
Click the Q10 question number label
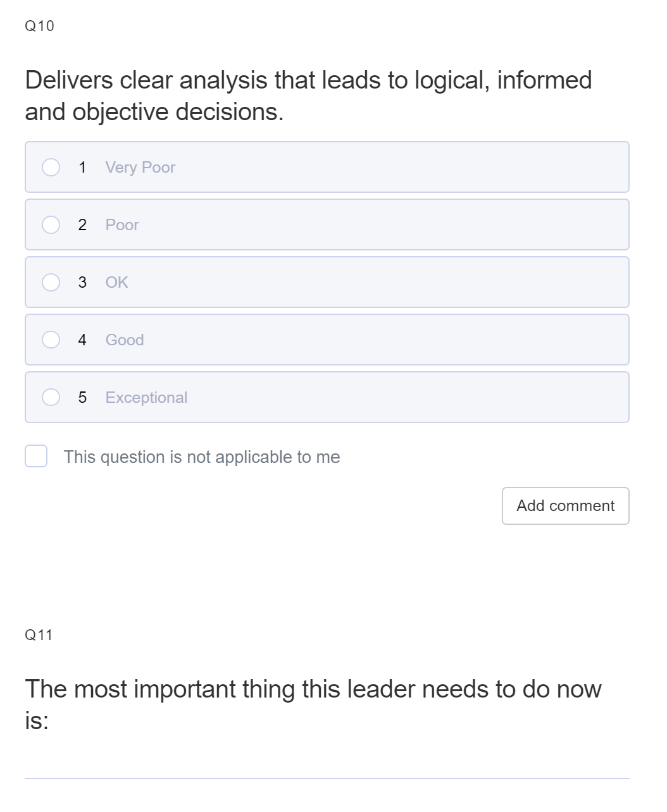click(39, 26)
